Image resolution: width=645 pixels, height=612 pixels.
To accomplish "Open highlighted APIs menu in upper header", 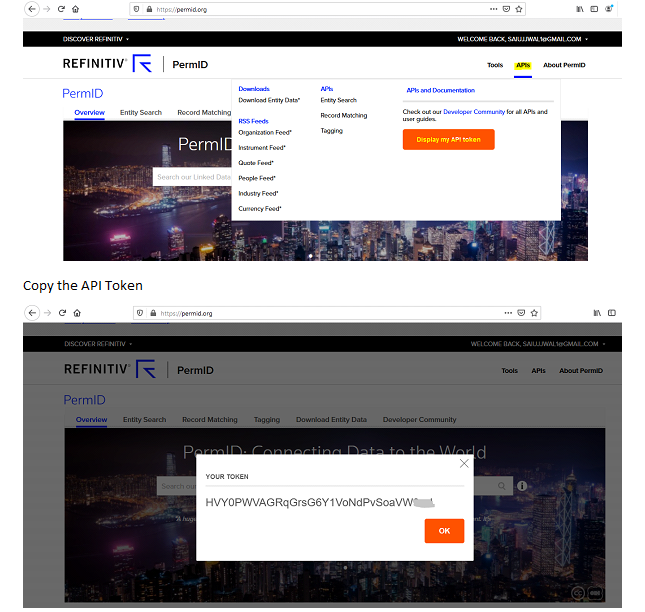I will 523,65.
